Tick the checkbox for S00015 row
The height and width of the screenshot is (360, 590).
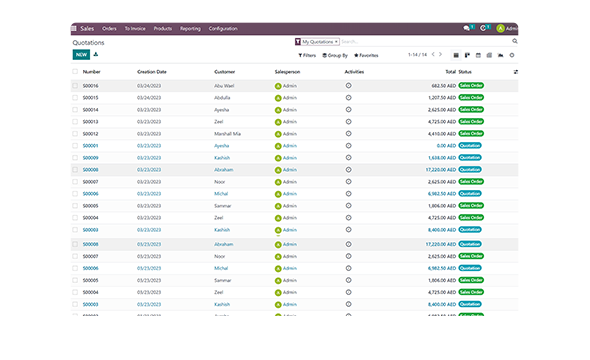[x=75, y=98]
